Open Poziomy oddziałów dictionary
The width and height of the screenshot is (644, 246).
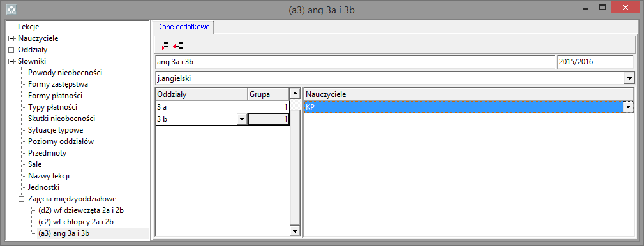point(61,142)
